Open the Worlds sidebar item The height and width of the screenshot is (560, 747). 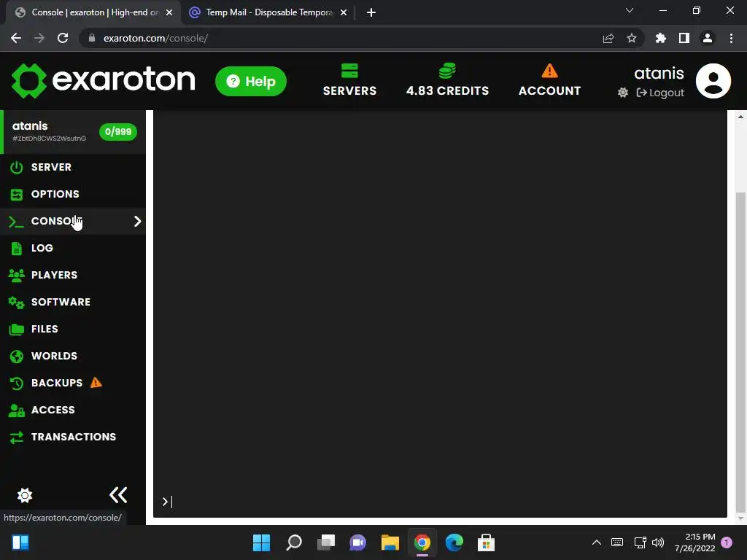[x=73, y=356]
